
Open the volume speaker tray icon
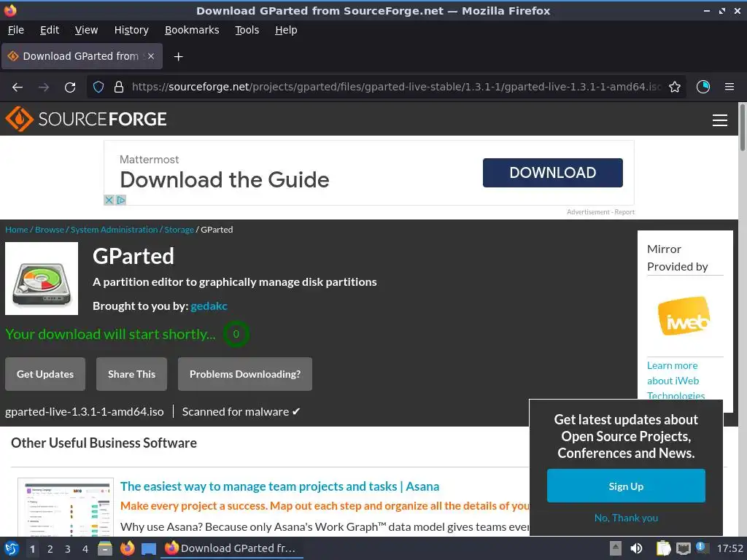point(636,548)
